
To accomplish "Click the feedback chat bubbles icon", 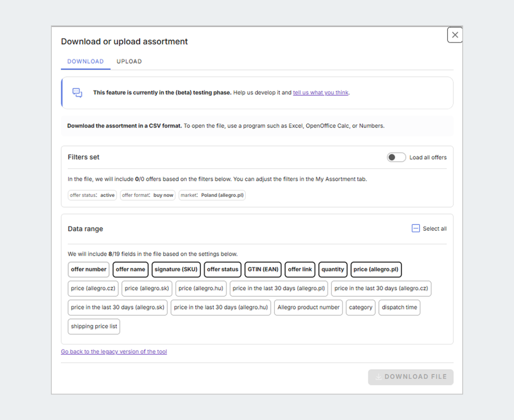I will 77,93.
